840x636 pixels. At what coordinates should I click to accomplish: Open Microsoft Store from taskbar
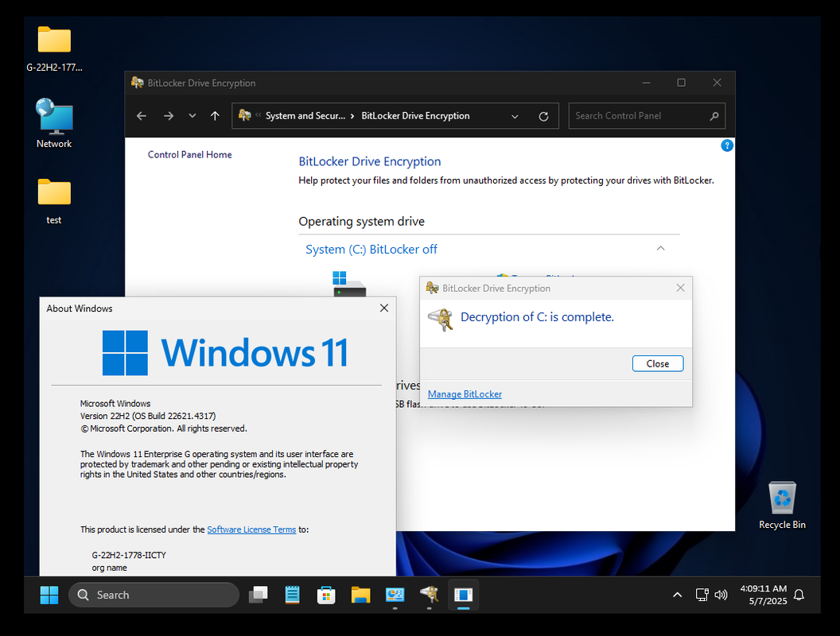click(x=326, y=595)
